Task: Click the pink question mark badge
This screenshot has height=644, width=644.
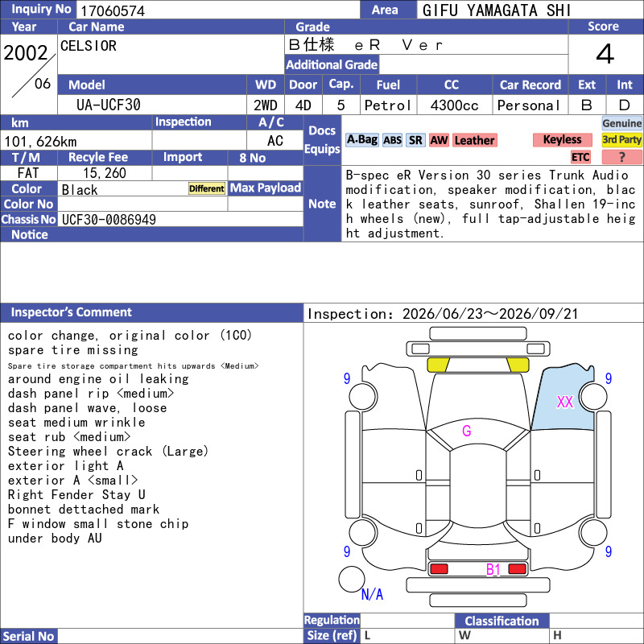Action: pyautogui.click(x=621, y=157)
